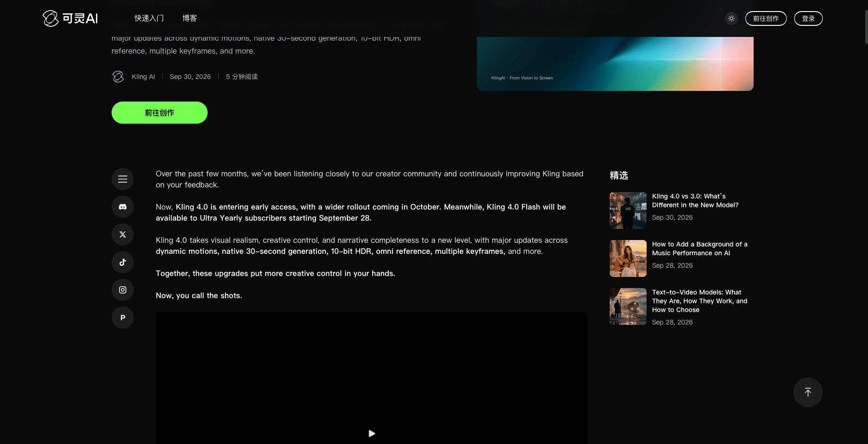Screen dimensions: 868x444
Task: Share via the X (Twitter) icon
Action: point(123,234)
